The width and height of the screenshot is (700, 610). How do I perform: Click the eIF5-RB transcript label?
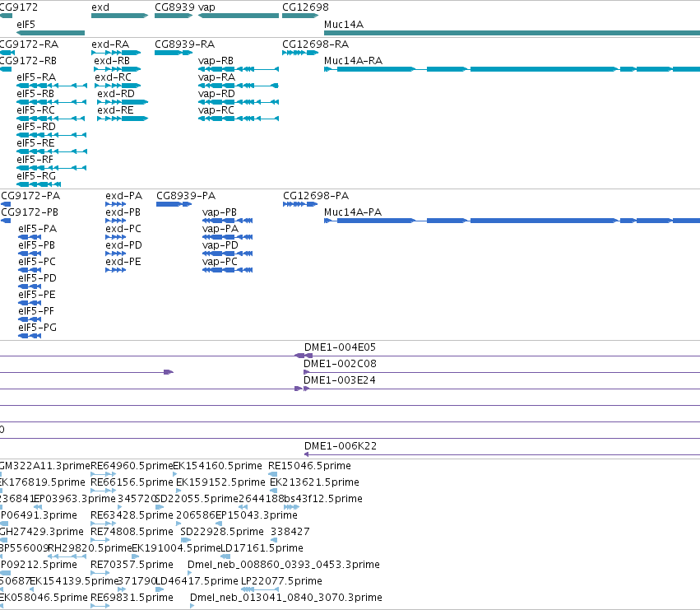coord(35,94)
